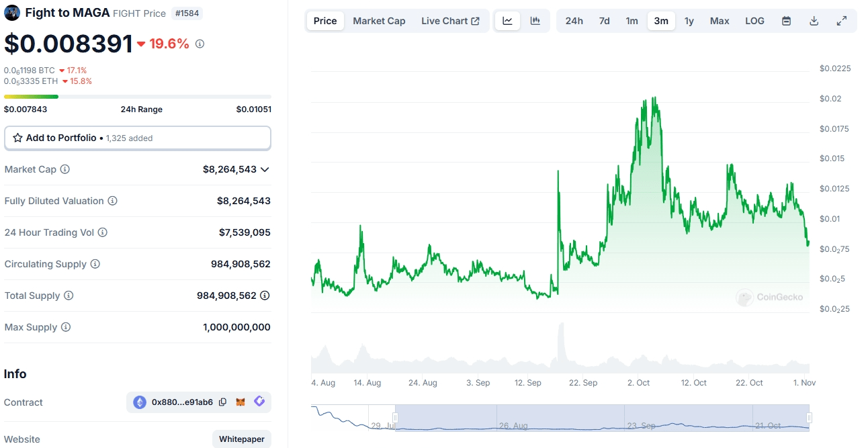868x448 pixels.
Task: Select the Max time range
Action: [719, 21]
